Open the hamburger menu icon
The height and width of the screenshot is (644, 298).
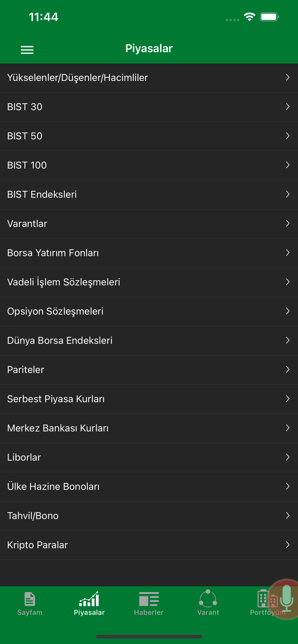click(x=27, y=50)
